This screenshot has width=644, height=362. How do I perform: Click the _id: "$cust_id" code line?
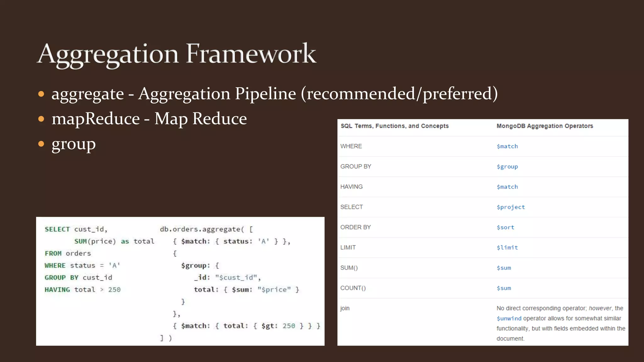pyautogui.click(x=227, y=277)
